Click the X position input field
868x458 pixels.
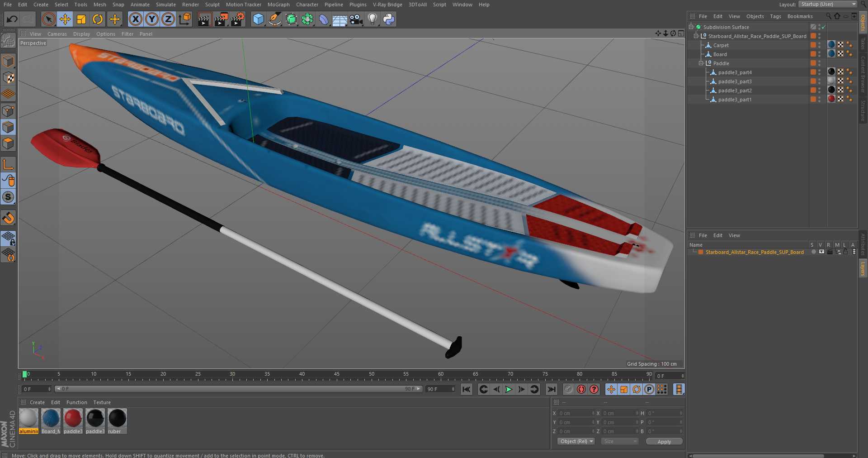point(576,413)
